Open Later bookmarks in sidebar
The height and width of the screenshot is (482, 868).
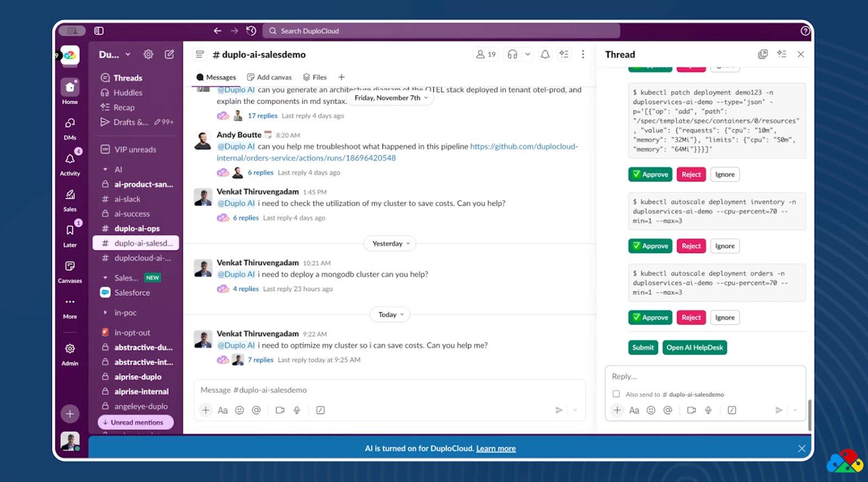(70, 235)
